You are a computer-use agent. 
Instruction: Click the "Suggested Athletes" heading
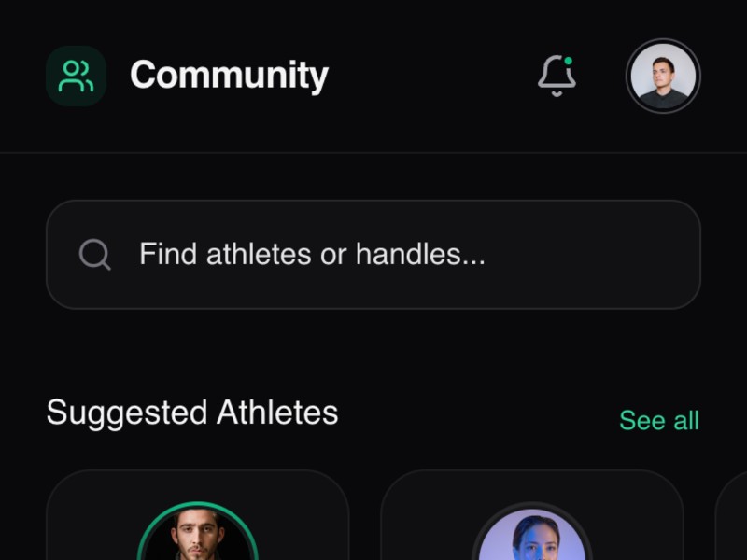192,413
